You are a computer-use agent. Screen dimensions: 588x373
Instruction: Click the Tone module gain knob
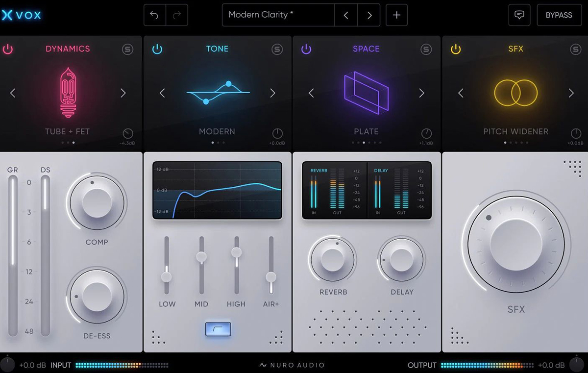(x=277, y=133)
